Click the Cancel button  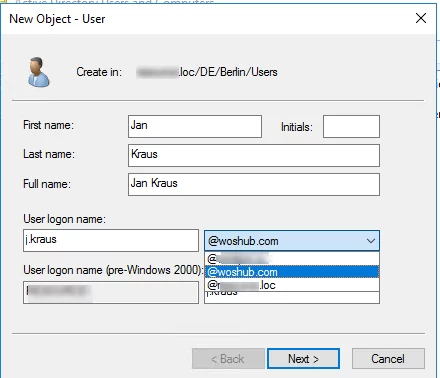[388, 359]
